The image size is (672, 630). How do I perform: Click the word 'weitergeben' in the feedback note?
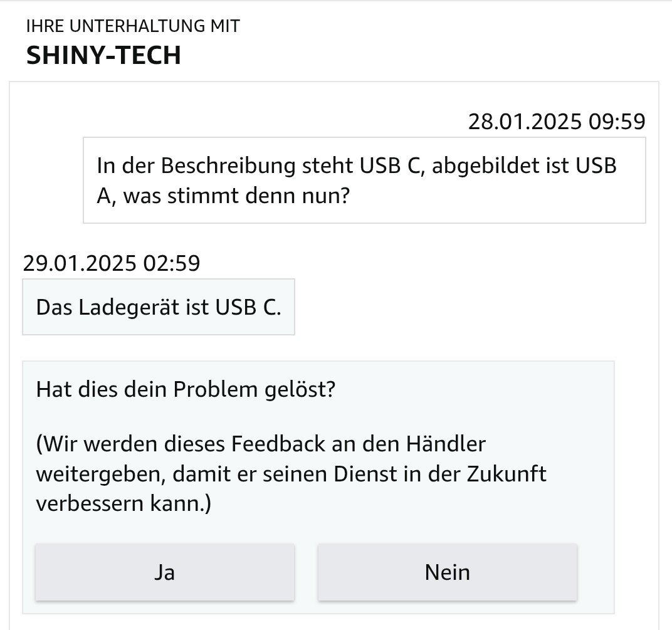click(x=98, y=473)
